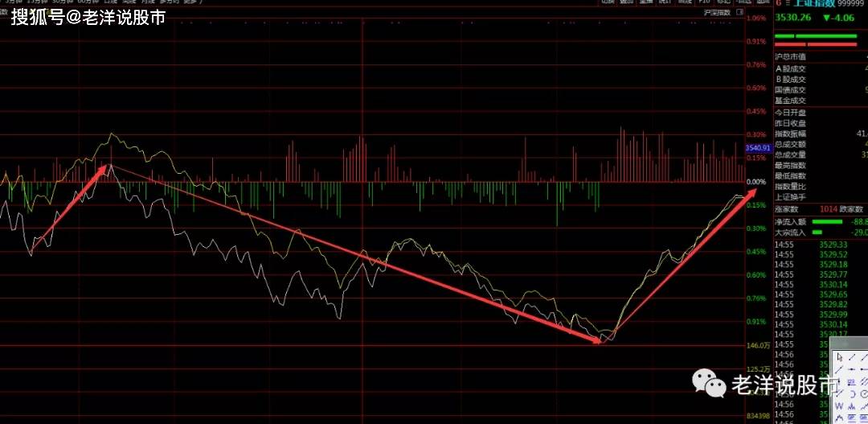Image resolution: width=868 pixels, height=424 pixels.
Task: Choose the W-shaped wave drawing tool
Action: (840, 405)
